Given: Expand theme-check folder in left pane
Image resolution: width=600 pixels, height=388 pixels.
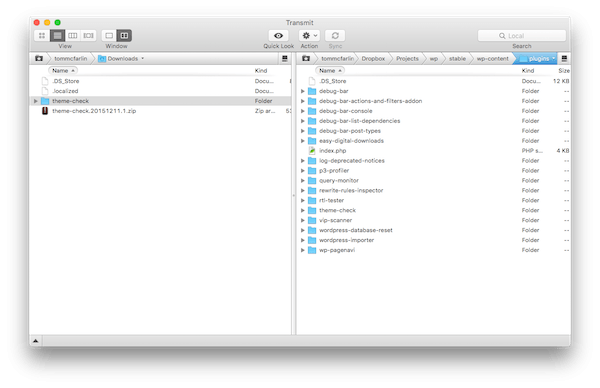Looking at the screenshot, I should [36, 101].
